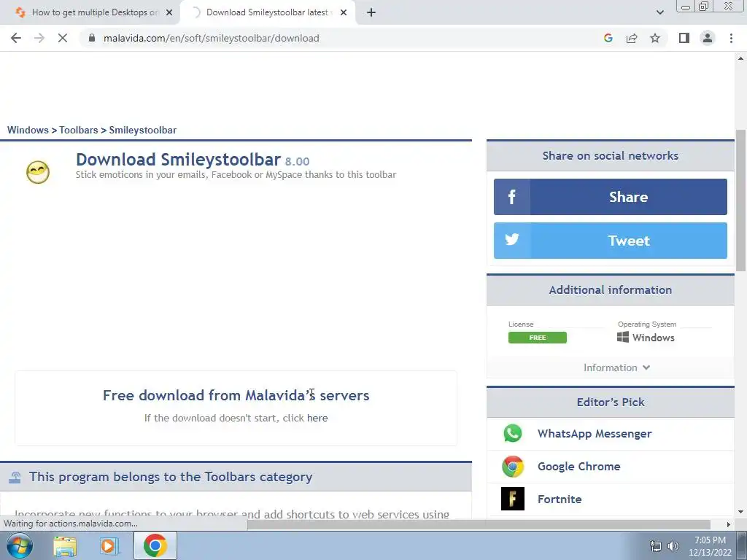Click the vertical scrollbar thumb
The height and width of the screenshot is (560, 747).
click(x=741, y=200)
